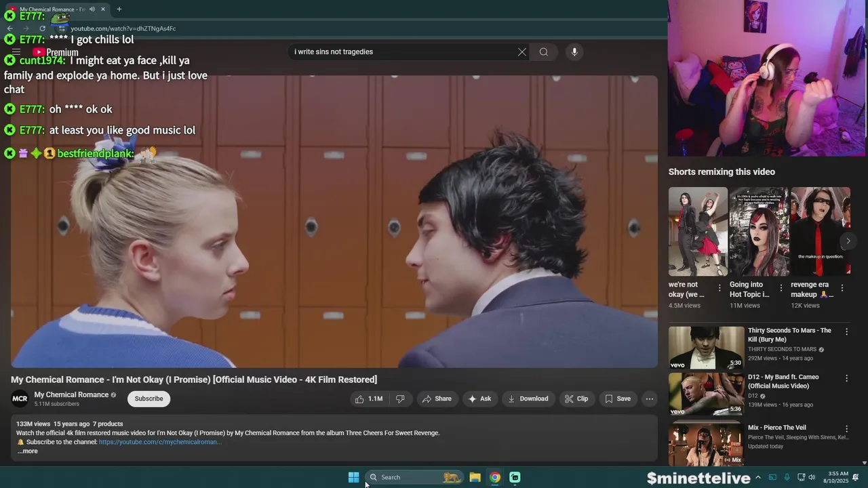Open the Ask AI feature

click(479, 399)
